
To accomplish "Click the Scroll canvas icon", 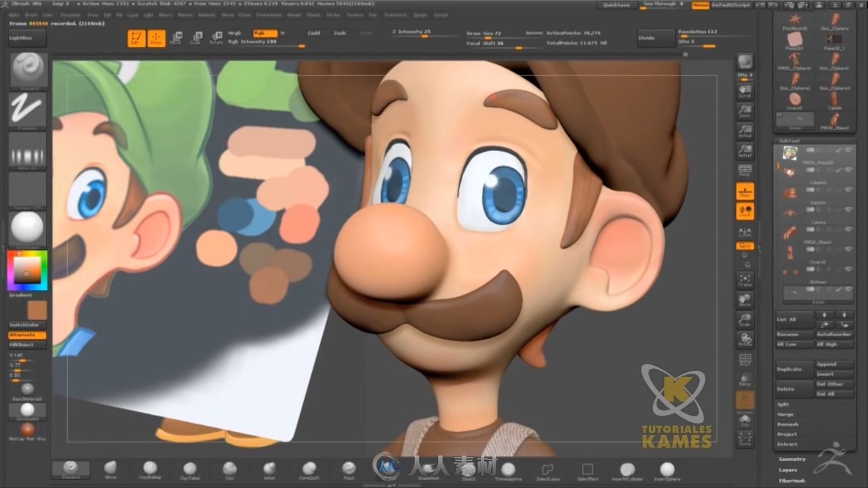I will point(745,91).
